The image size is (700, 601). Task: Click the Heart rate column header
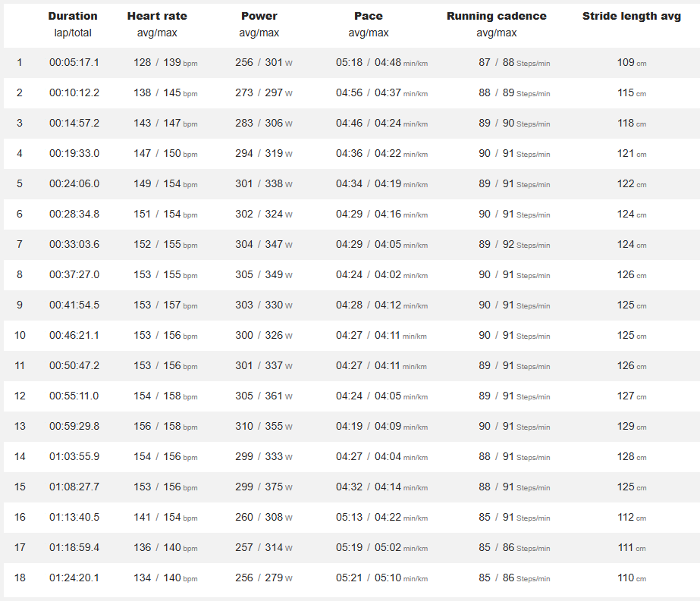157,16
